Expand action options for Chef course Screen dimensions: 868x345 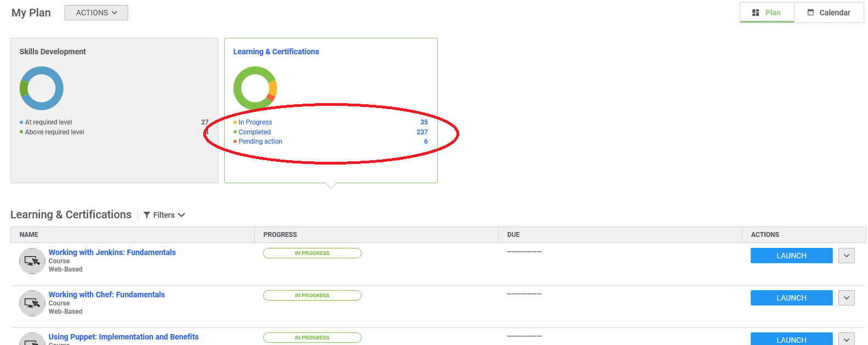(846, 298)
